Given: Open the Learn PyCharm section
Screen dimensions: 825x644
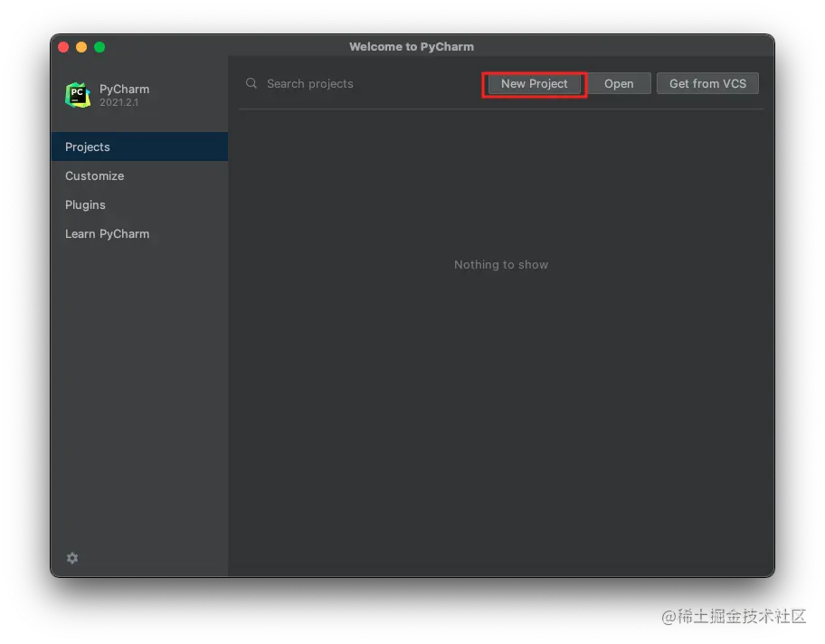Looking at the screenshot, I should coord(140,233).
